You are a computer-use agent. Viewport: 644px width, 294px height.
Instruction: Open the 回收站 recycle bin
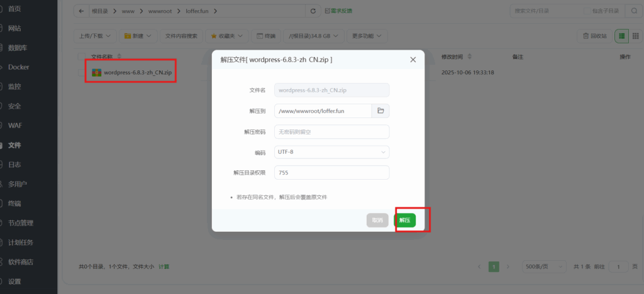[x=595, y=36]
